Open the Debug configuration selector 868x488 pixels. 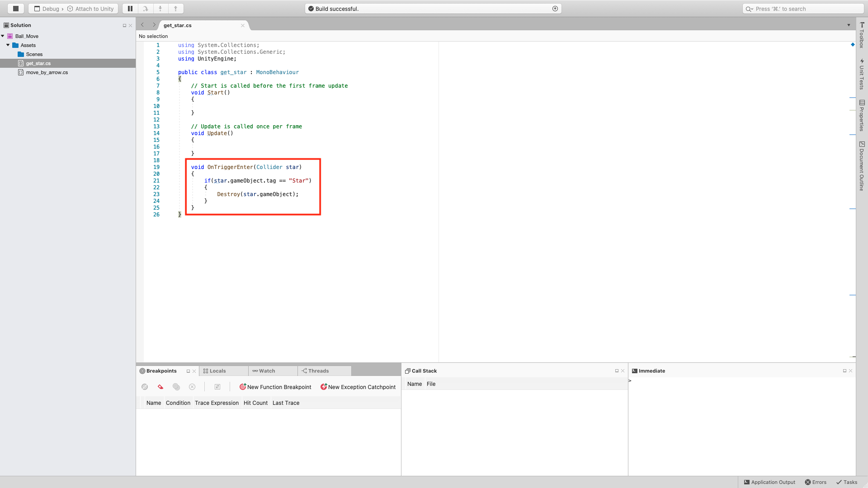[51, 9]
